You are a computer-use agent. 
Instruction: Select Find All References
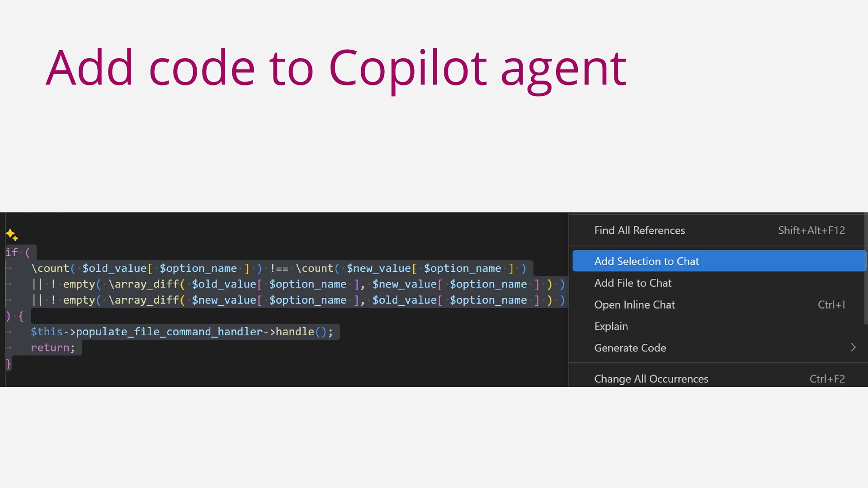tap(639, 230)
